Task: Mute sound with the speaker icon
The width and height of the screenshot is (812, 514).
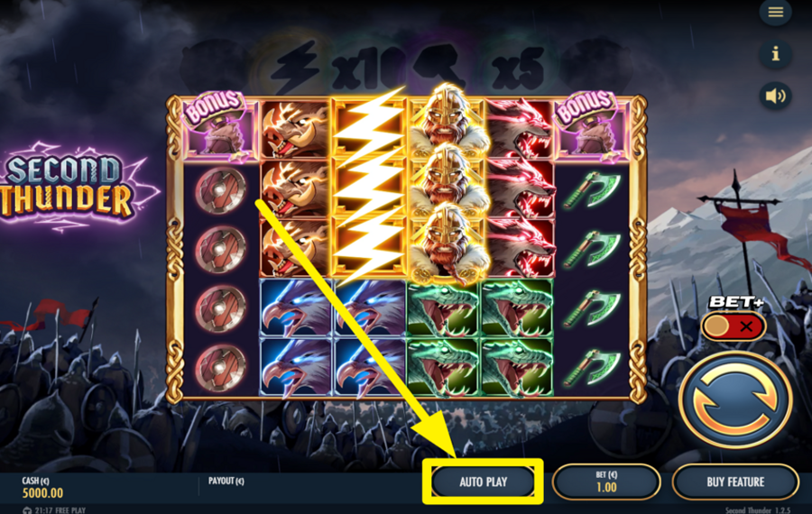Action: click(775, 96)
